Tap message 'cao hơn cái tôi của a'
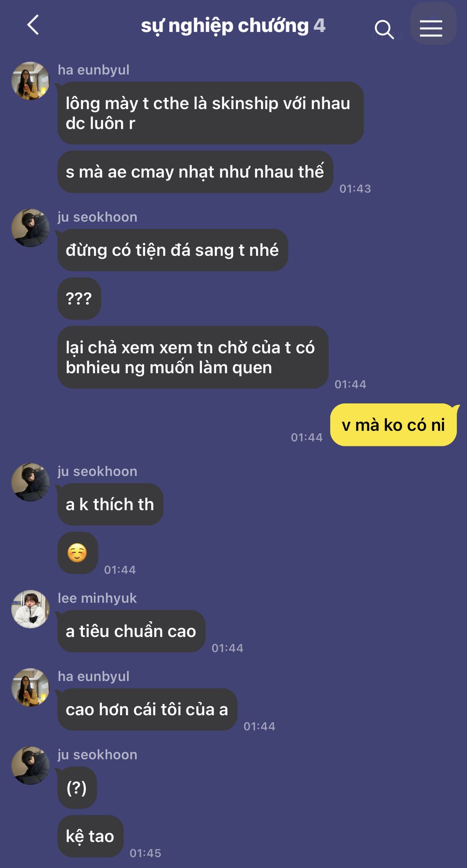This screenshot has width=467, height=868. point(147,709)
